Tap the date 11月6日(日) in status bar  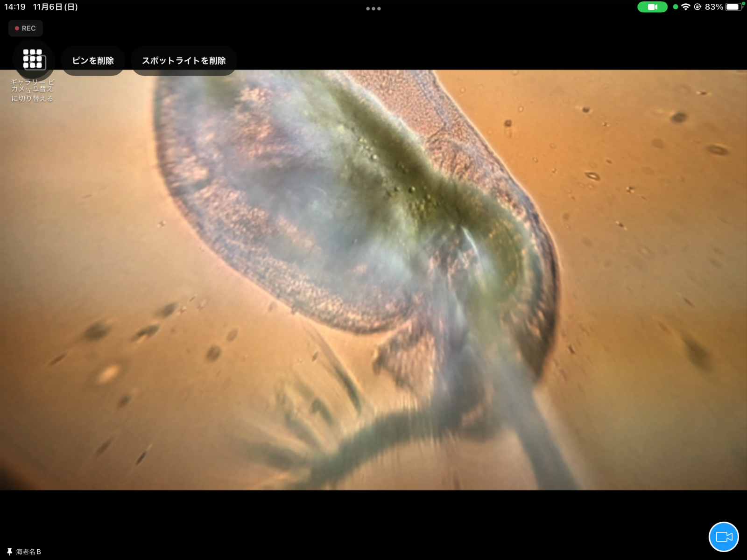55,7
